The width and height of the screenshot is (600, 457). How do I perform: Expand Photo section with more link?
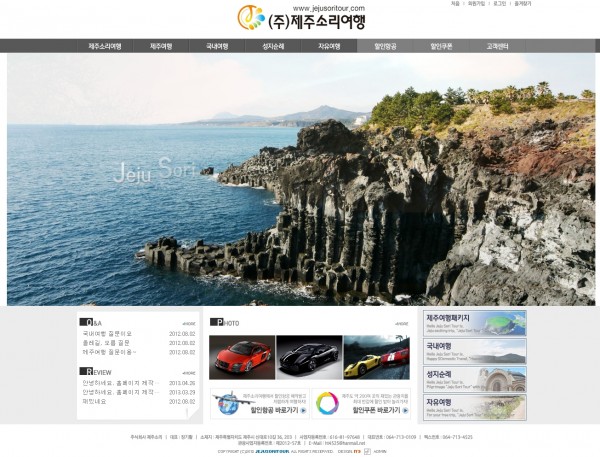[401, 323]
